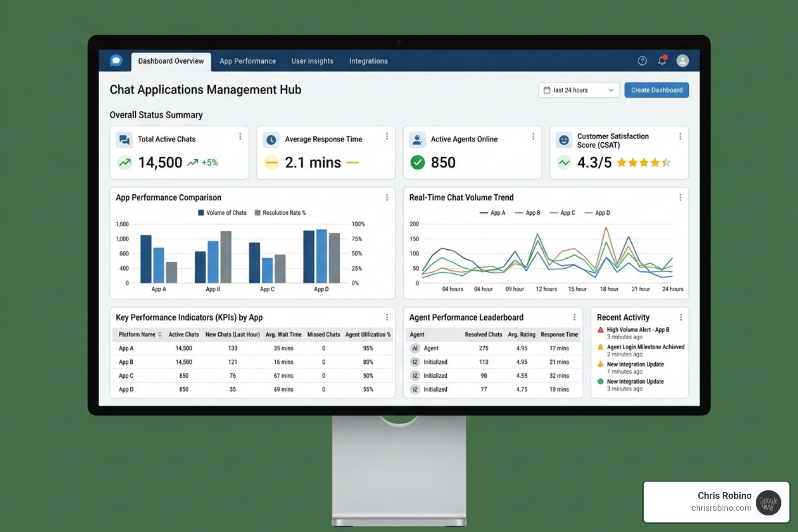
Task: Open Real-Time Chat Volume Trend options menu
Action: 680,197
